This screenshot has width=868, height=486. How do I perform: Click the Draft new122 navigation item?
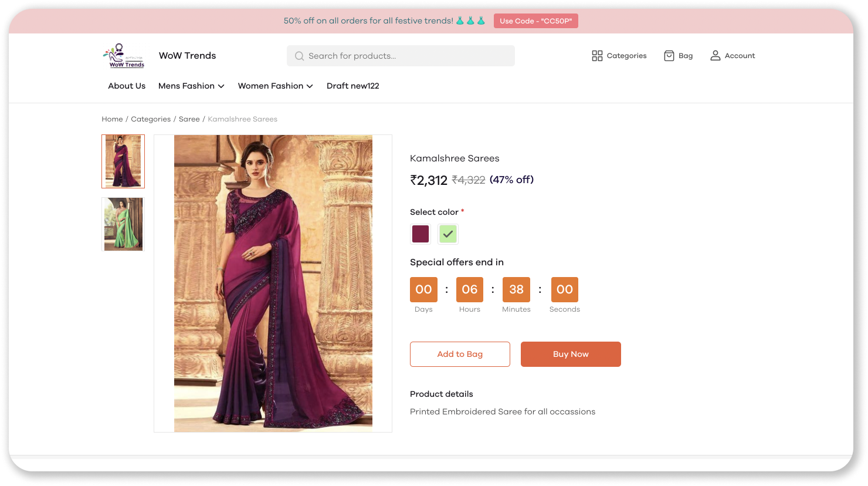click(x=352, y=86)
